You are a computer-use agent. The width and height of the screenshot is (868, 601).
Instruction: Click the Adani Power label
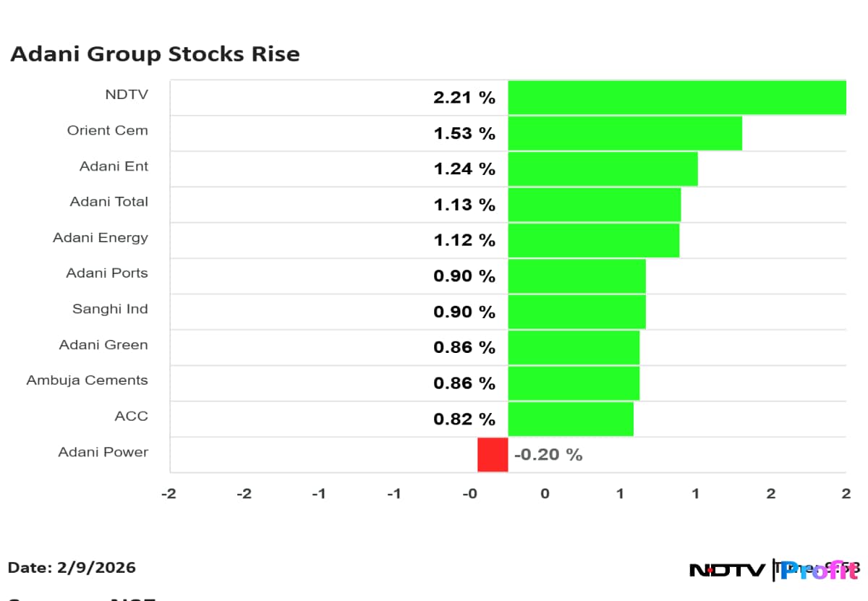click(103, 452)
